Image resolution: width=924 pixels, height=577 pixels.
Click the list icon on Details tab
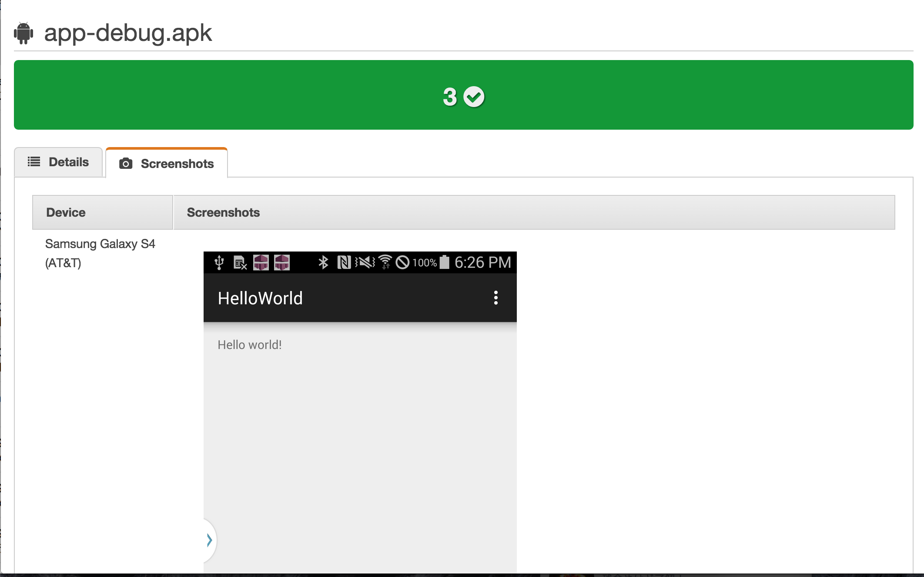point(34,162)
